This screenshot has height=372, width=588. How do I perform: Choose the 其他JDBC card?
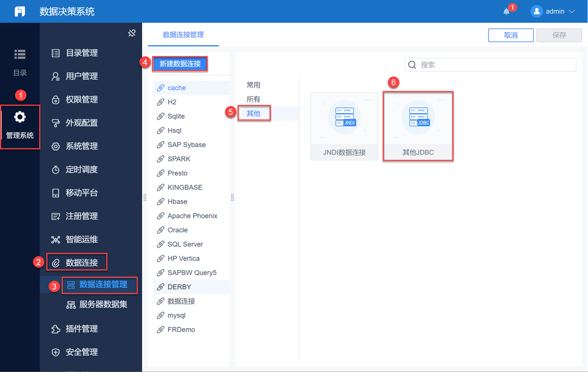click(x=418, y=126)
